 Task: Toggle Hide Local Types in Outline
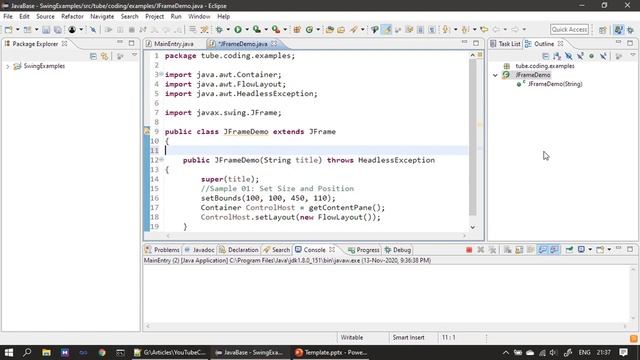[603, 56]
